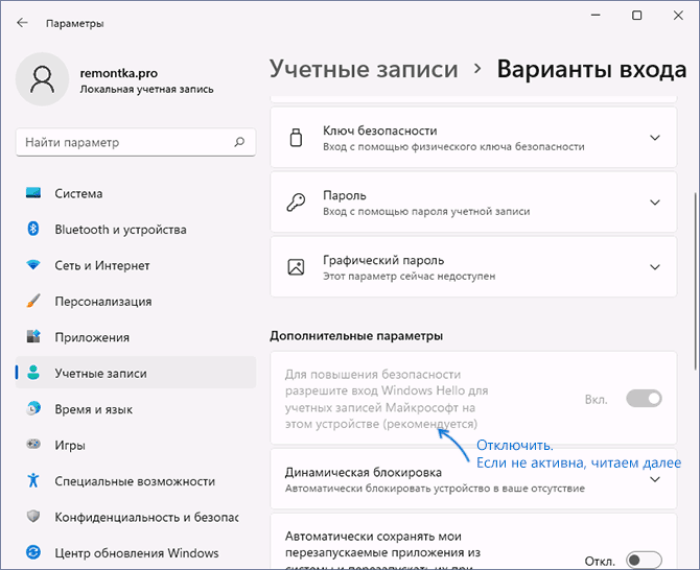This screenshot has width=700, height=570.
Task: Open the user avatar picture
Action: pyautogui.click(x=42, y=79)
